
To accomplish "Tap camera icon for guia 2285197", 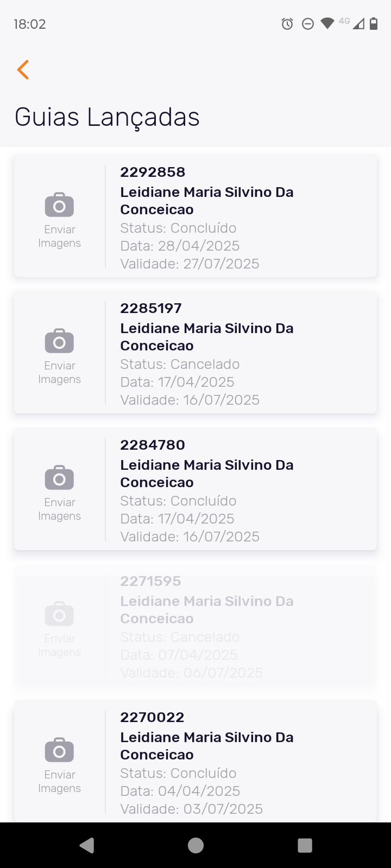I will coord(59,341).
